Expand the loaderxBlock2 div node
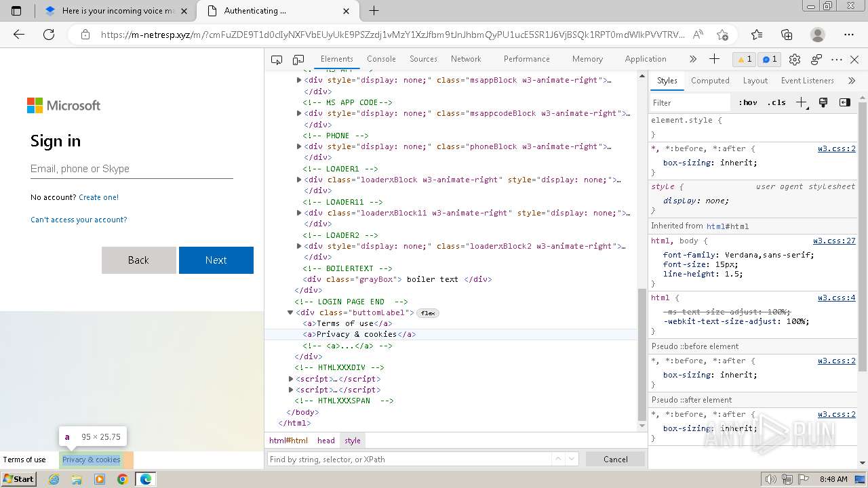Image resolution: width=868 pixels, height=488 pixels. coord(299,246)
